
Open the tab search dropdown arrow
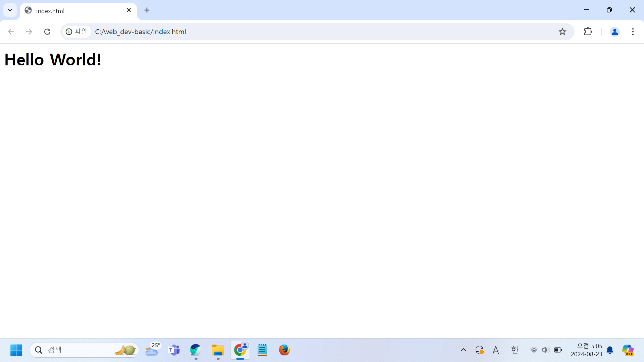click(10, 10)
